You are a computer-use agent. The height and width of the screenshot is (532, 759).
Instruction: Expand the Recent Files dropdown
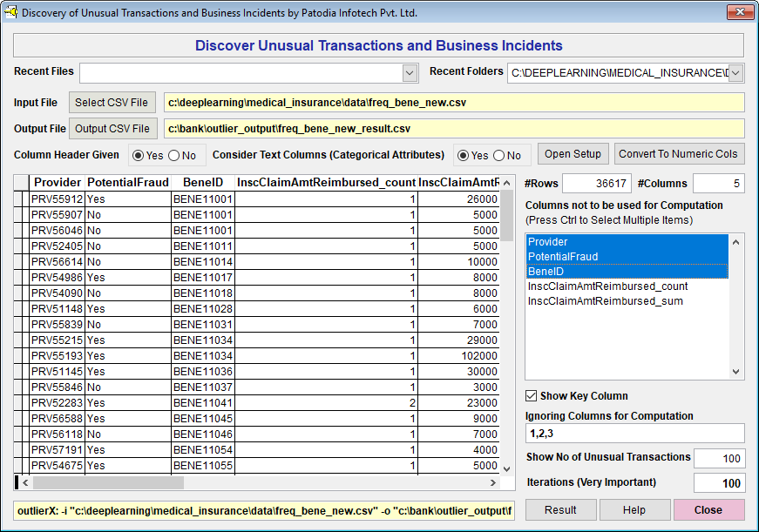[x=410, y=73]
